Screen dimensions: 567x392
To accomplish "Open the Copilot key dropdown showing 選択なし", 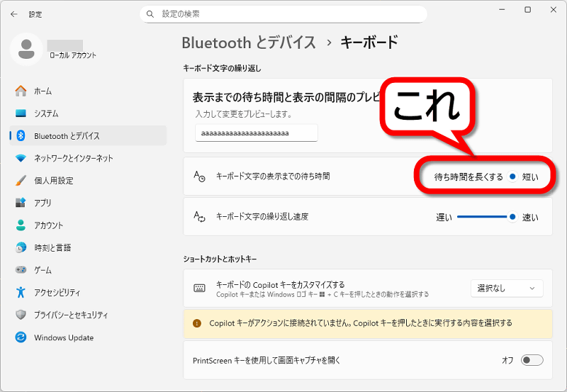I will (x=507, y=289).
